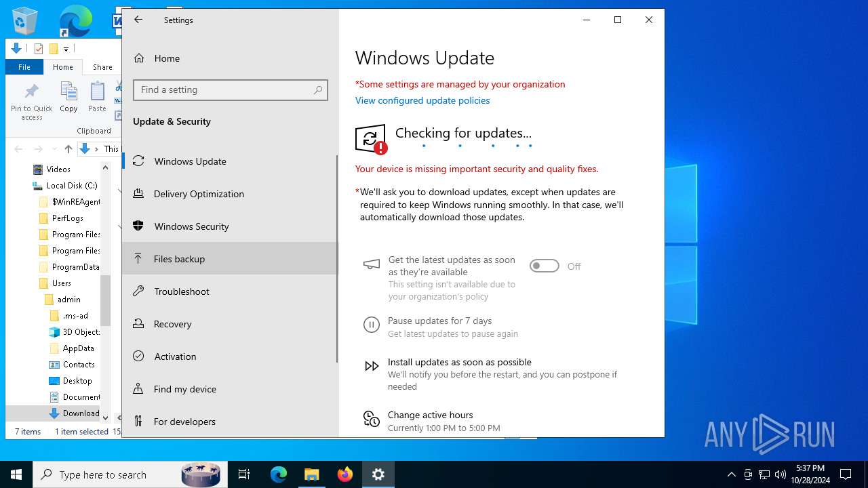Open Windows Security page
The width and height of the screenshot is (868, 488).
[x=231, y=226]
